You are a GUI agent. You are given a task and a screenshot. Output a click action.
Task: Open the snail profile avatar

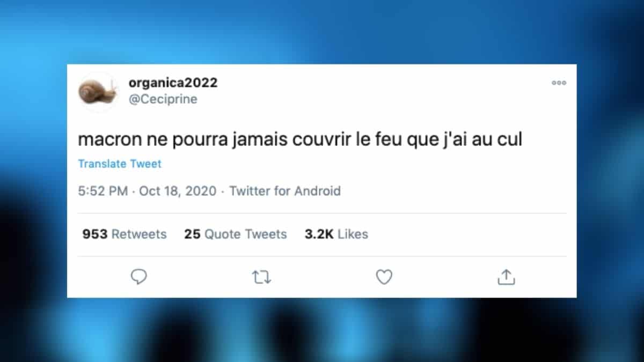[98, 91]
